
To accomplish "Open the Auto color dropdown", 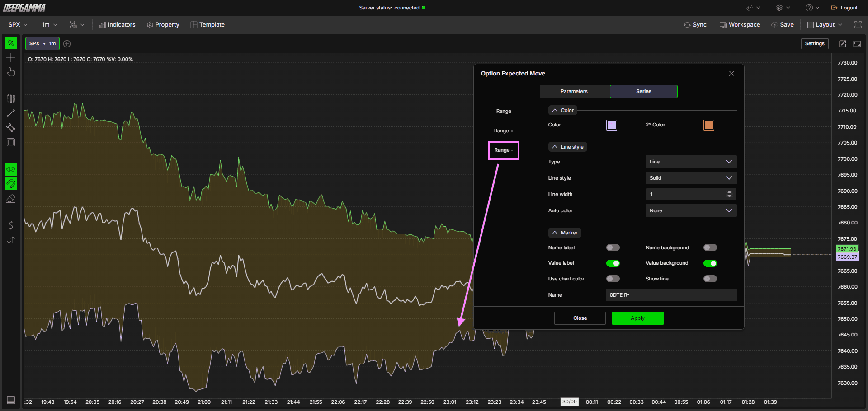I will pos(691,210).
